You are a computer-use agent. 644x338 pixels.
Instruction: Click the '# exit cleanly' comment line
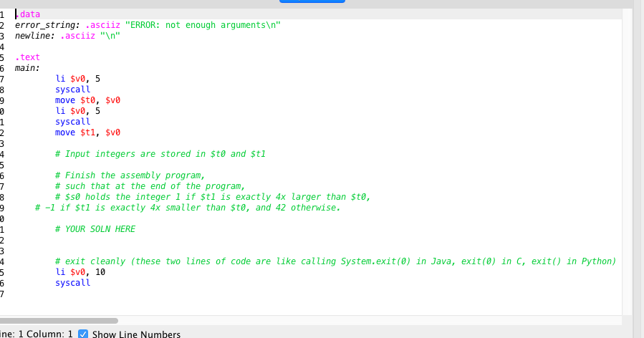coord(335,261)
